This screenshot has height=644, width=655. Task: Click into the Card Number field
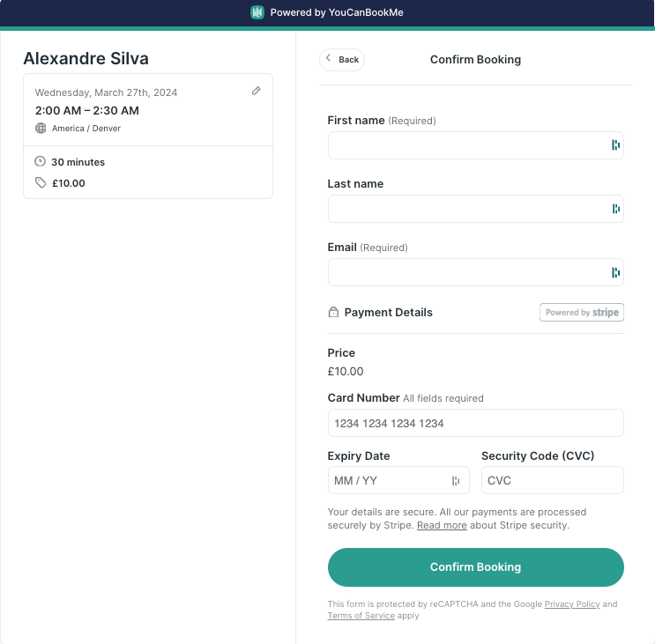tap(475, 423)
